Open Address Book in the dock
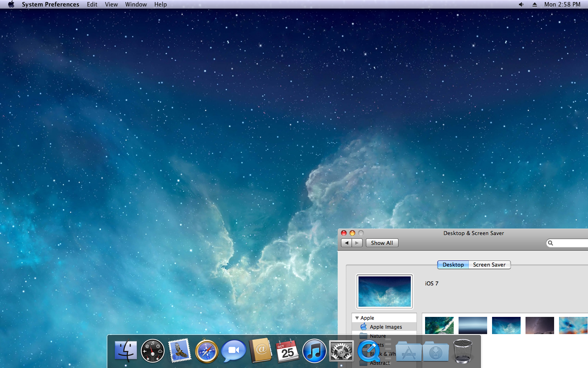Image resolution: width=588 pixels, height=368 pixels. [x=261, y=351]
